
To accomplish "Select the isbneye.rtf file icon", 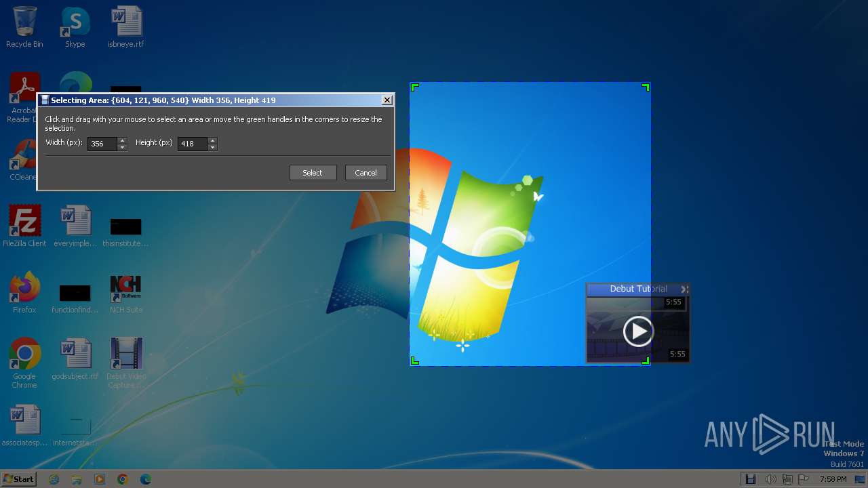I will pyautogui.click(x=126, y=27).
